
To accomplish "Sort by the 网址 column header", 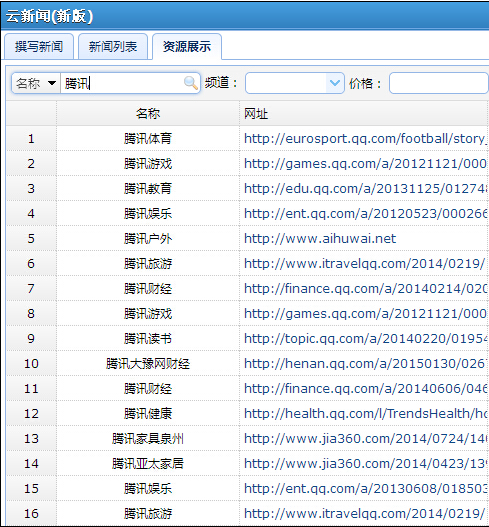I will click(x=364, y=114).
